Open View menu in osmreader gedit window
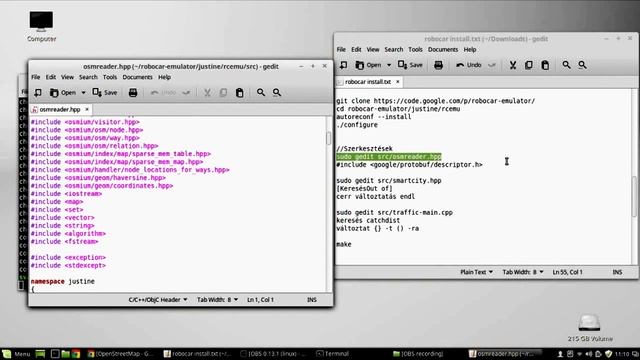This screenshot has width=640, height=360. tap(67, 77)
